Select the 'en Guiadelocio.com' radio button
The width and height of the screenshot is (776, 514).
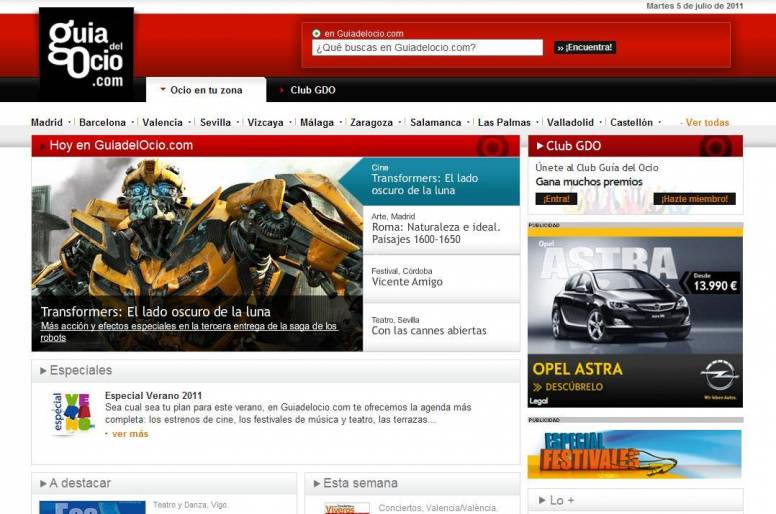pos(317,33)
